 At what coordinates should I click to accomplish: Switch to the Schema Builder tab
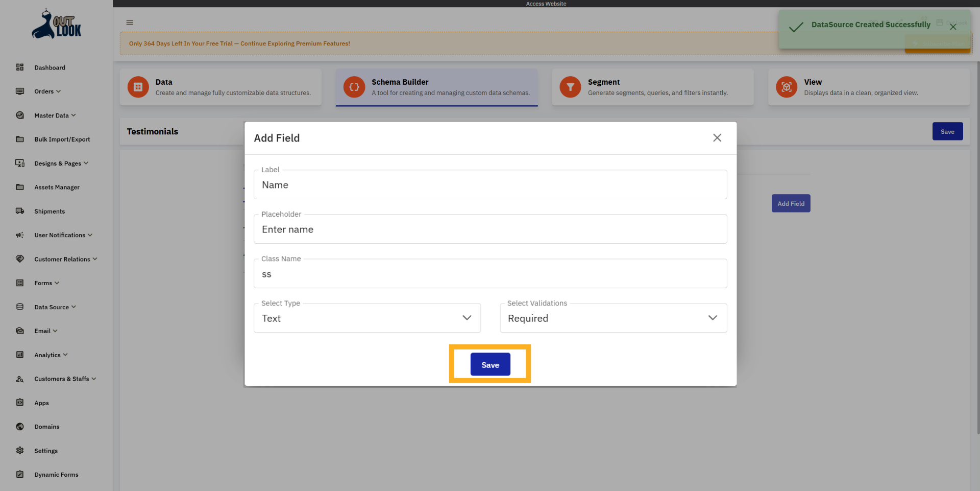[x=437, y=87]
